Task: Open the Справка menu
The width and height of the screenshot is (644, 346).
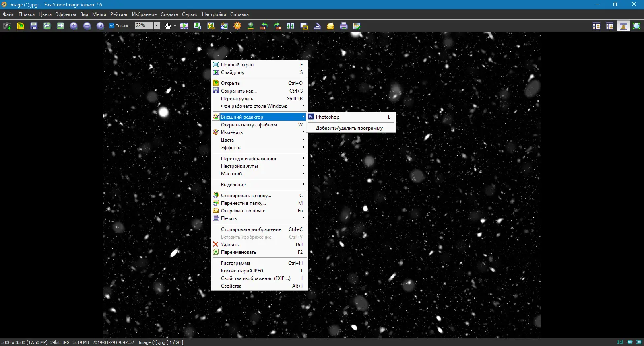Action: coord(239,14)
